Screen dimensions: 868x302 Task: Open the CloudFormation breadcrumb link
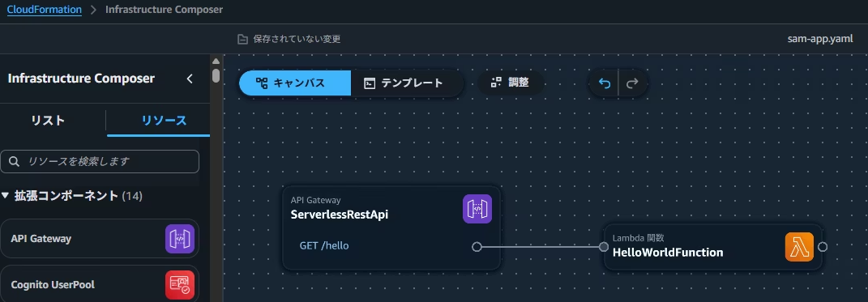coord(45,10)
